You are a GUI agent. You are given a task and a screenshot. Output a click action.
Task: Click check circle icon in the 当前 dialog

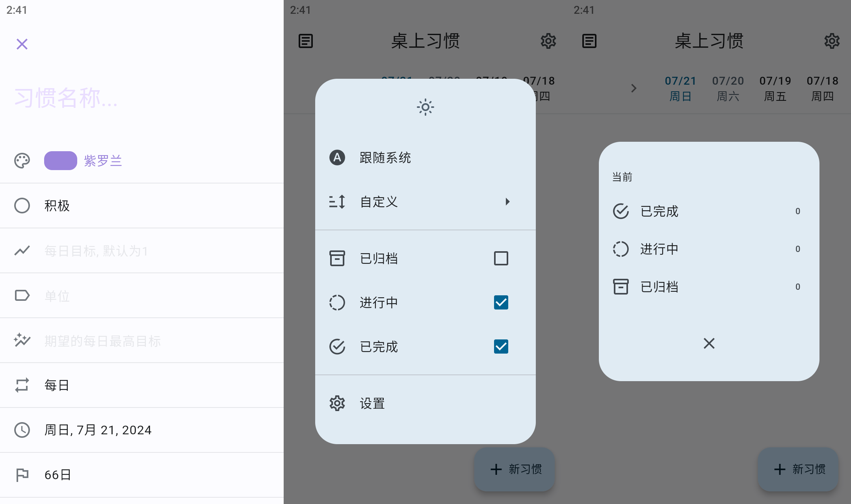coord(621,211)
